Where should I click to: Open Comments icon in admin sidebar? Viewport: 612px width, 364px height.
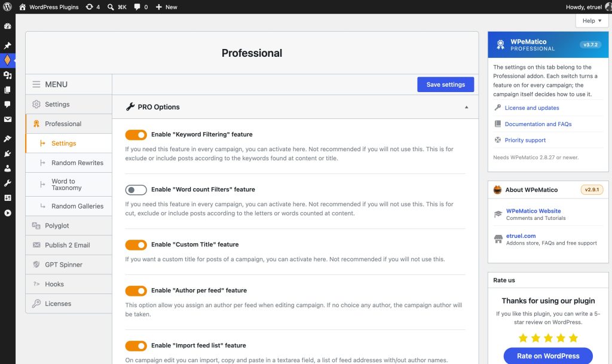pyautogui.click(x=7, y=105)
